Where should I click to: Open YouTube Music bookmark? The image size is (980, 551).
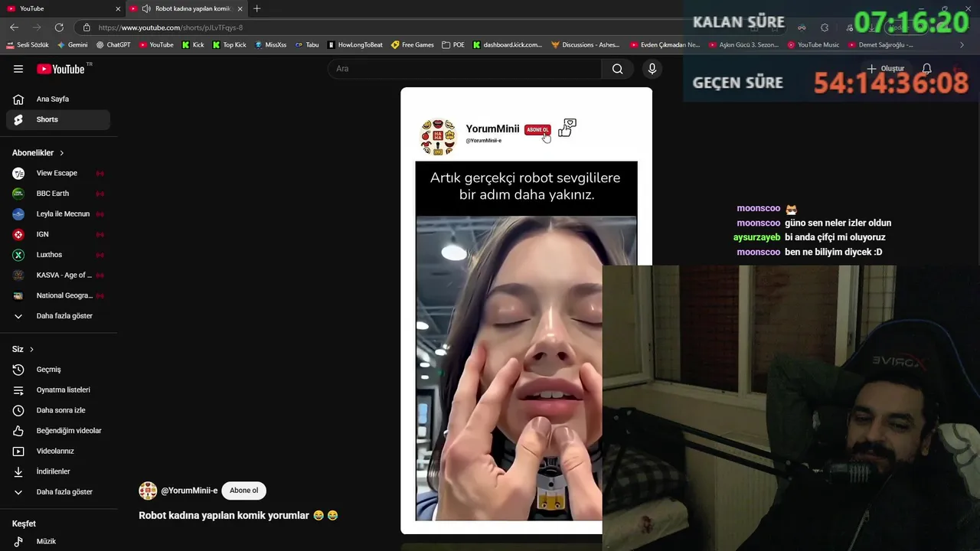tap(813, 45)
